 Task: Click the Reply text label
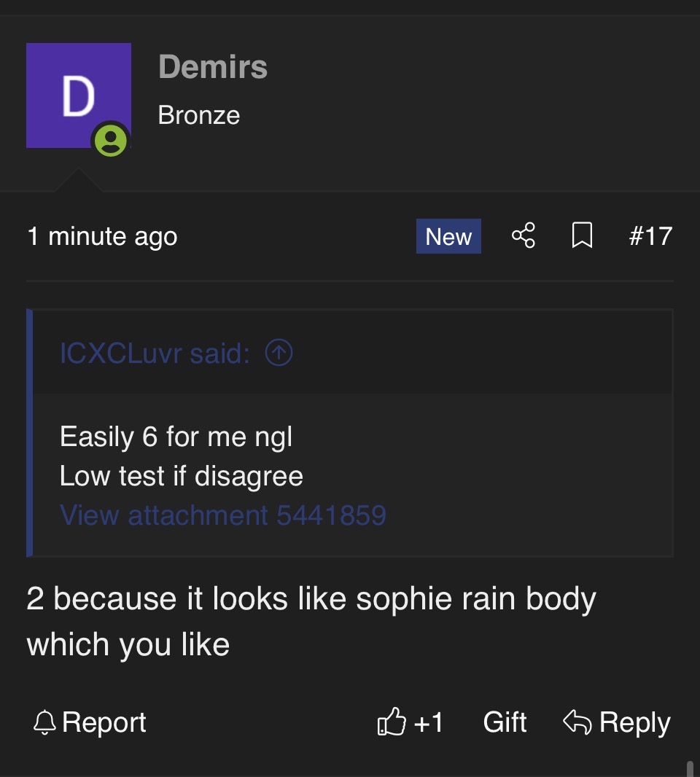(x=634, y=722)
